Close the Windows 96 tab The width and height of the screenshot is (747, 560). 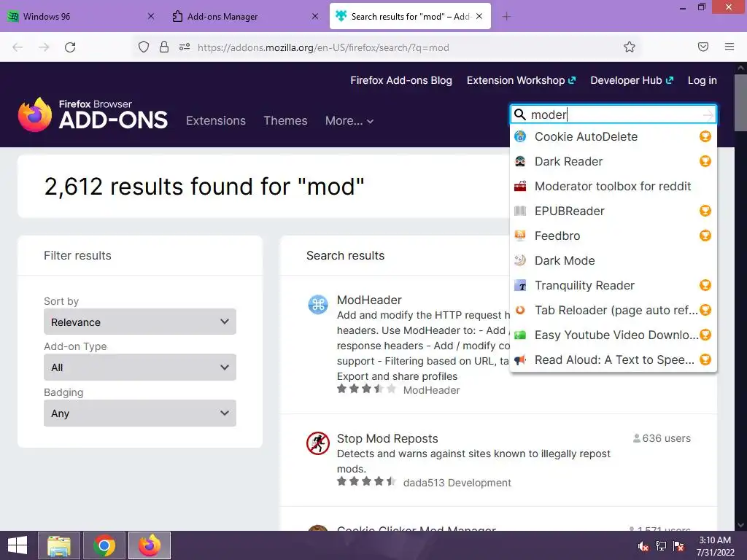coord(150,16)
